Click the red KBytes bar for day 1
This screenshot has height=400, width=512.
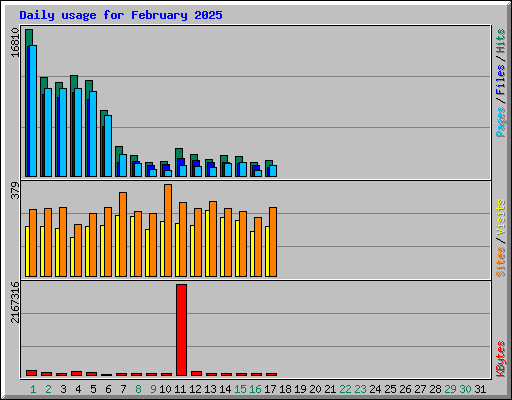[x=31, y=373]
